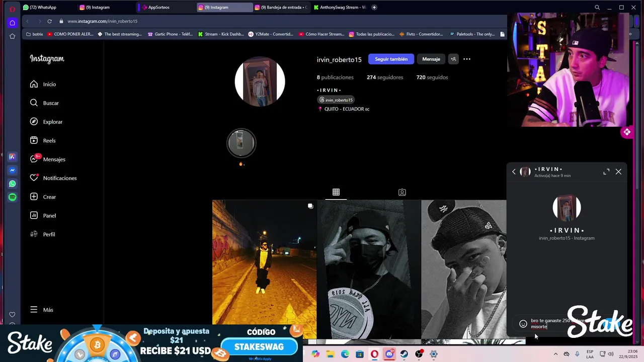The width and height of the screenshot is (644, 362).
Task: Open Opera bookmarks star sidebar icon
Action: [x=12, y=36]
